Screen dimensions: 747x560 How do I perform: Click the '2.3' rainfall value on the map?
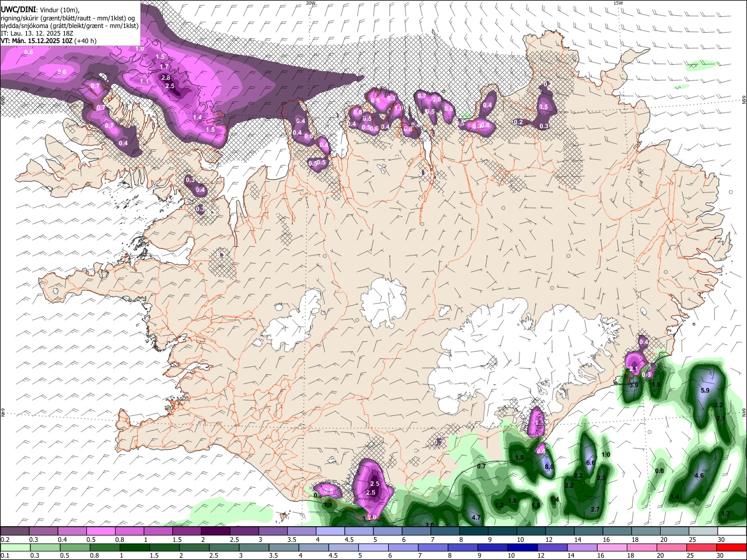[x=601, y=478]
